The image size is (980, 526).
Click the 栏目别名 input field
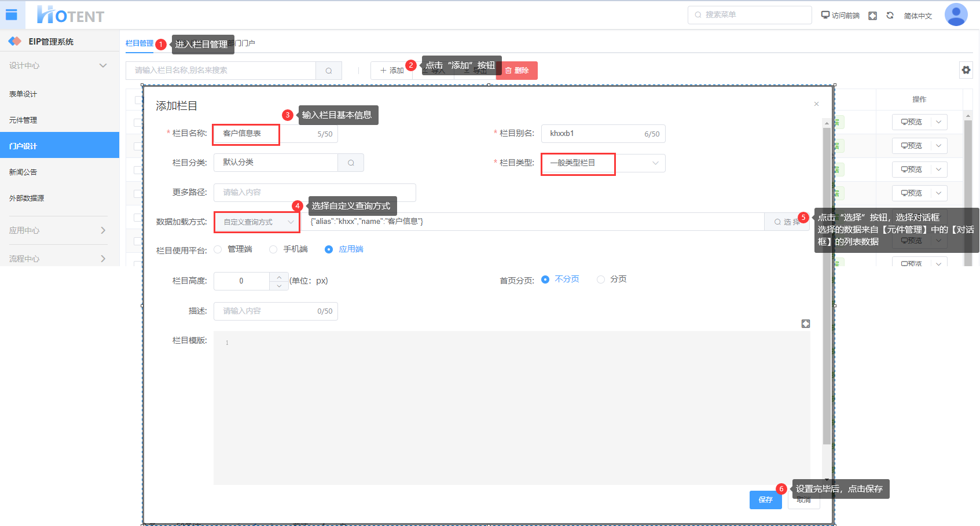pyautogui.click(x=595, y=134)
